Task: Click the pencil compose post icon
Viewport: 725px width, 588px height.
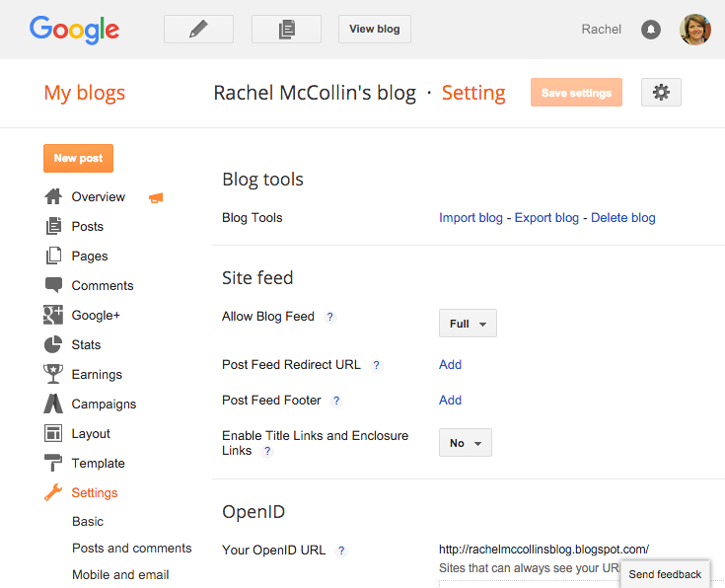Action: coord(198,30)
